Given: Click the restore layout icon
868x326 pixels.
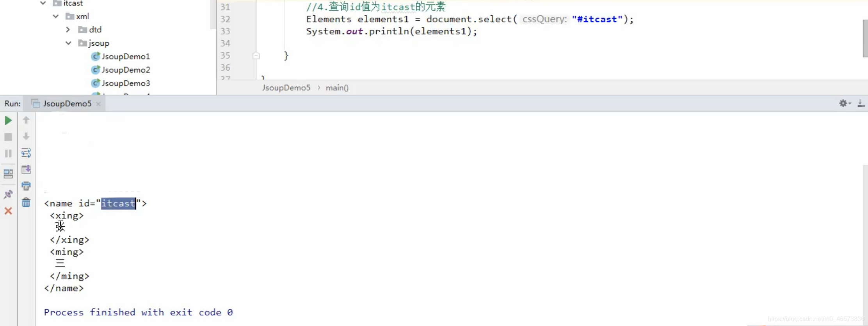Looking at the screenshot, I should click(x=8, y=174).
